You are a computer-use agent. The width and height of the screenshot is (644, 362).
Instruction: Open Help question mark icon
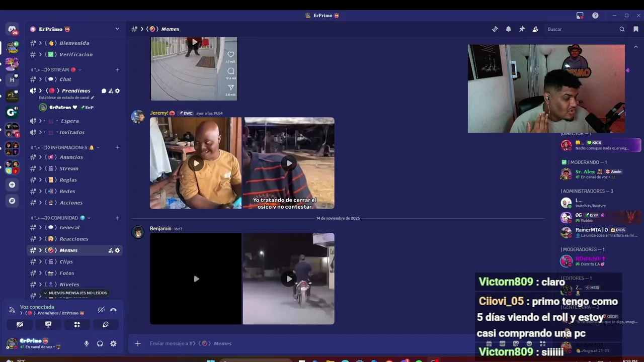click(595, 16)
